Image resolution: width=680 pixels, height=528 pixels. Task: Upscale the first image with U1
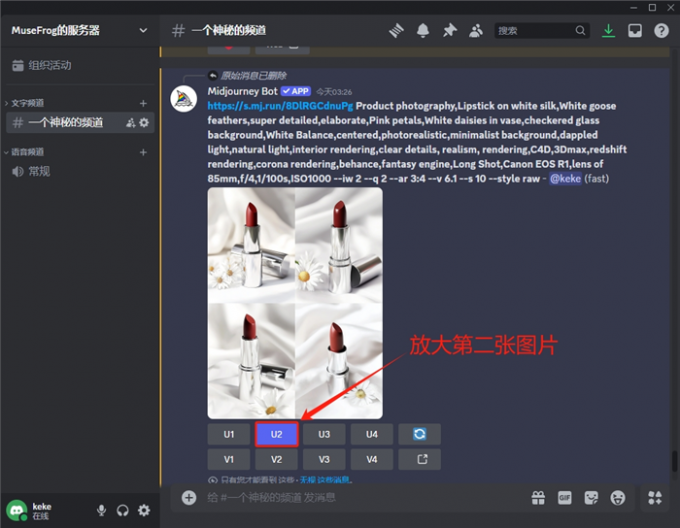click(229, 434)
